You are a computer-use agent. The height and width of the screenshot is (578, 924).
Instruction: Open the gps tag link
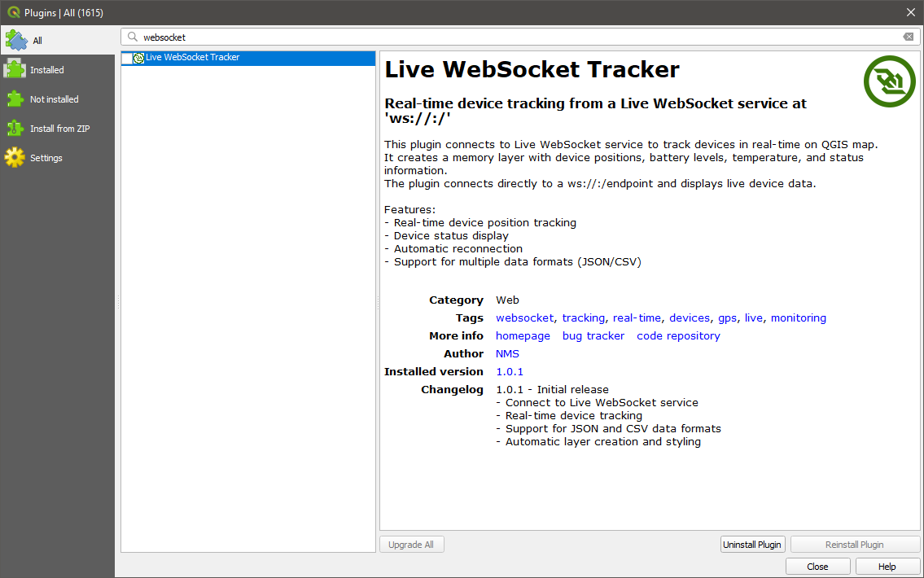727,318
